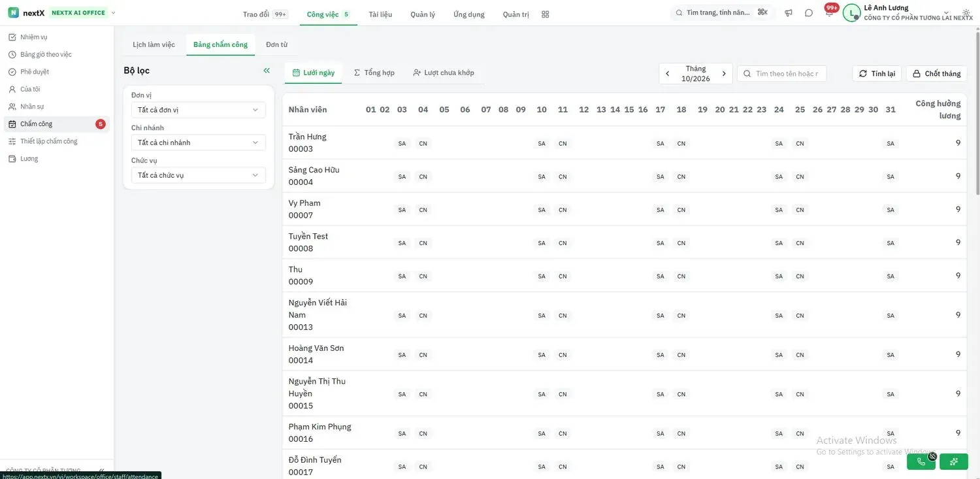Open the Lê Anh Lương account menu
980x479 pixels.
click(908, 12)
